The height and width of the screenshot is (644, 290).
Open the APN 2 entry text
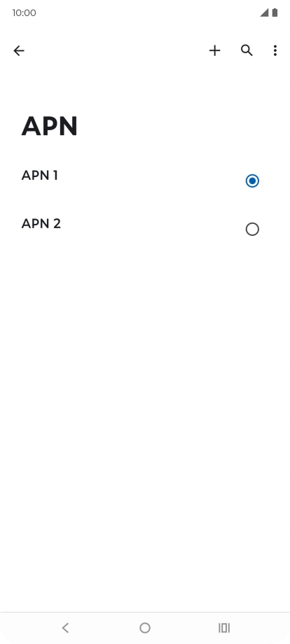click(x=41, y=223)
